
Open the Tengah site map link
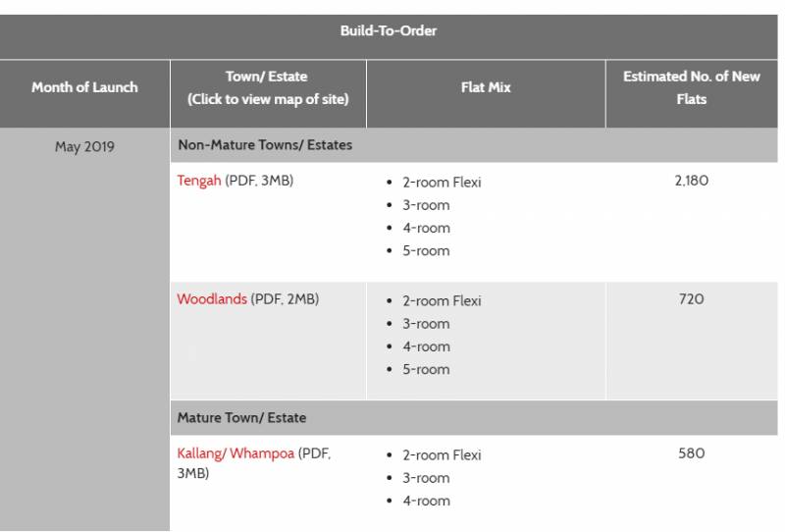coord(198,181)
